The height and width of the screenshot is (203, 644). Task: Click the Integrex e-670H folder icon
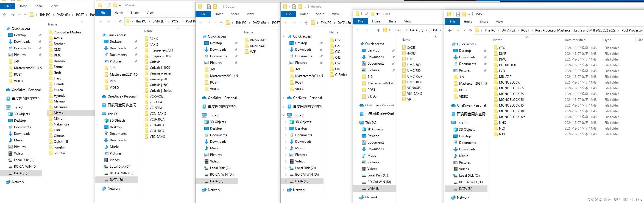[x=146, y=50]
